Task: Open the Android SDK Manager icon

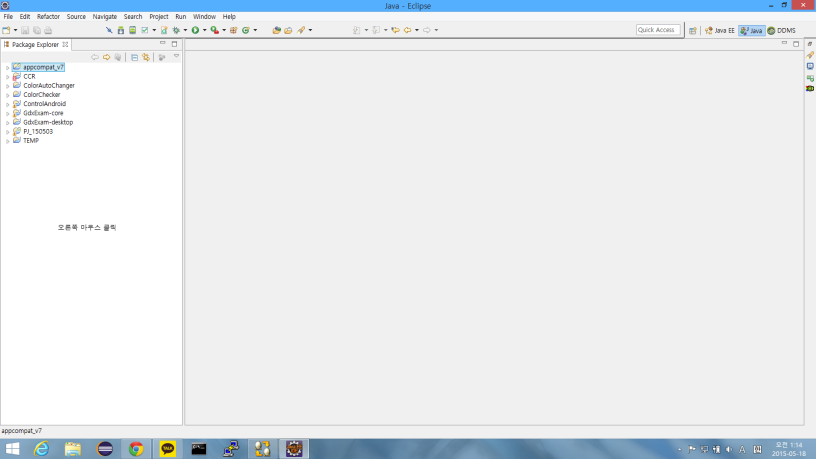Action: point(120,30)
